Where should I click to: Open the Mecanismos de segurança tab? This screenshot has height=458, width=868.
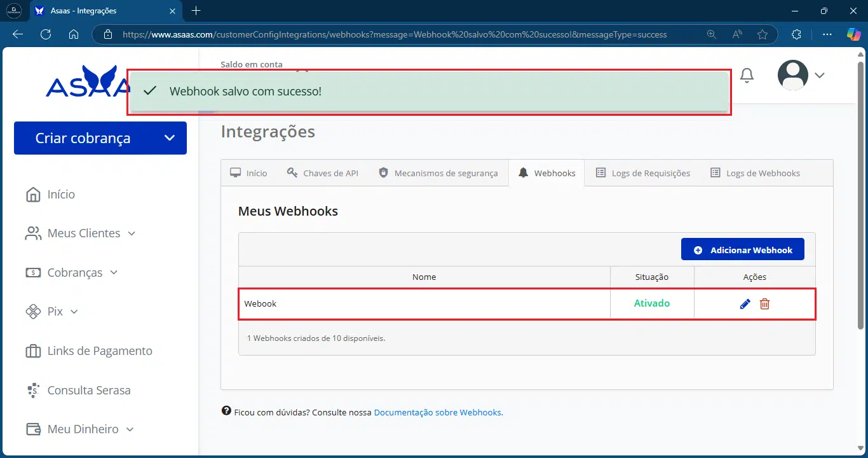coord(438,173)
